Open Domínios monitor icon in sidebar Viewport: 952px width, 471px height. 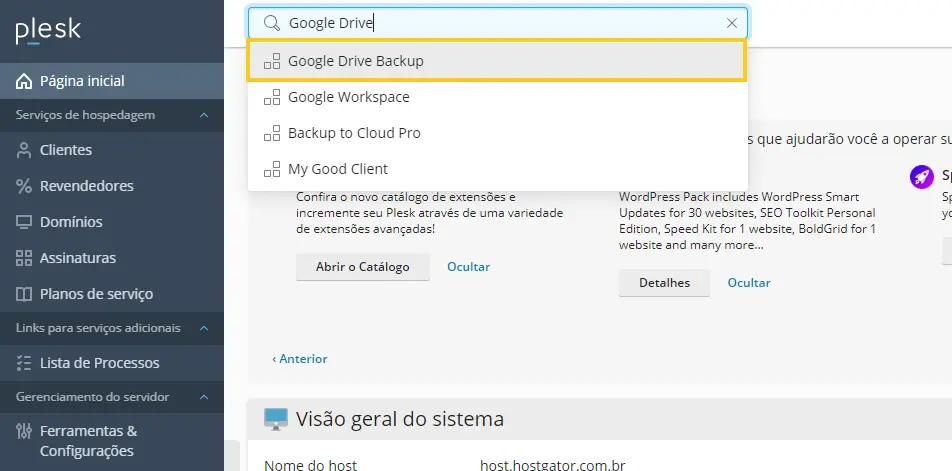pos(24,222)
